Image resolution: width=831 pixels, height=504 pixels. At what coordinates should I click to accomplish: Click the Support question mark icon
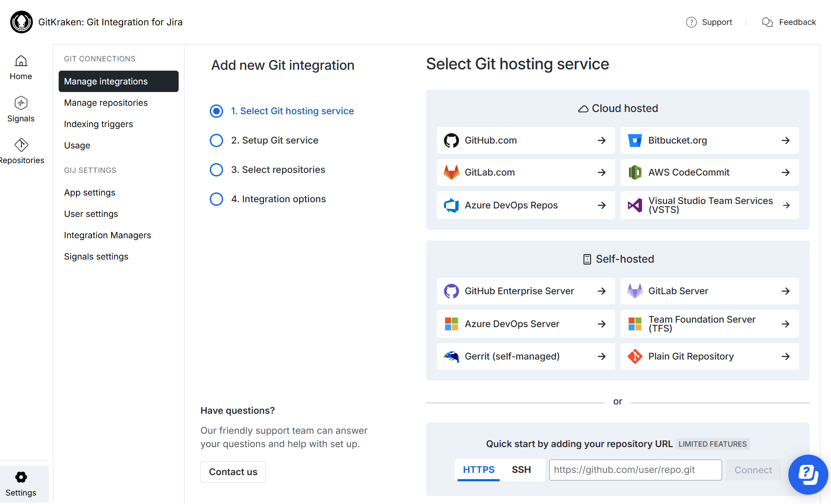[x=691, y=22]
